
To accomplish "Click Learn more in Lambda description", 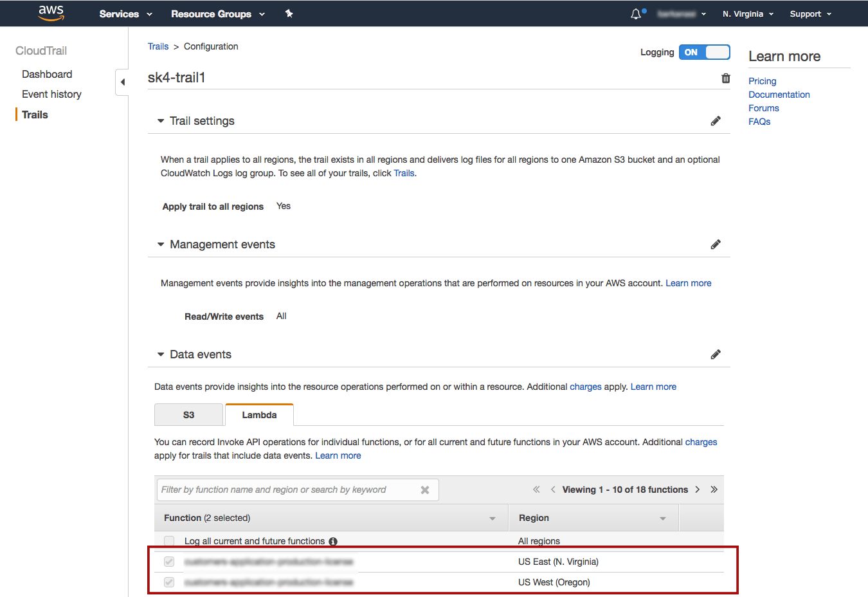I will pyautogui.click(x=338, y=455).
